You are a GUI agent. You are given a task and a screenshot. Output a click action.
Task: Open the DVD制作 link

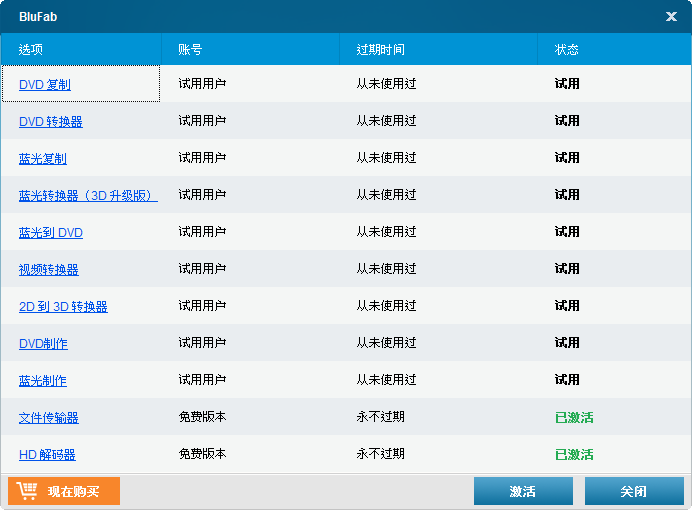[43, 344]
